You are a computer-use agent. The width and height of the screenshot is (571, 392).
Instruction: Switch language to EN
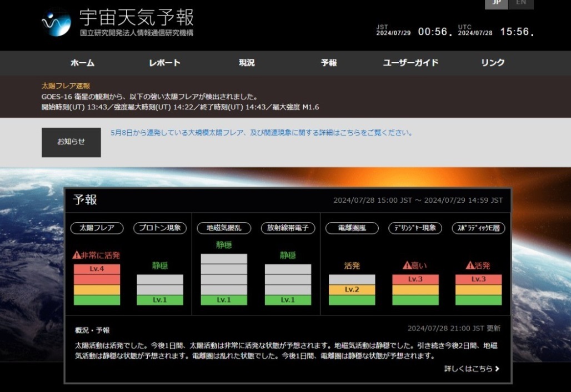(521, 3)
